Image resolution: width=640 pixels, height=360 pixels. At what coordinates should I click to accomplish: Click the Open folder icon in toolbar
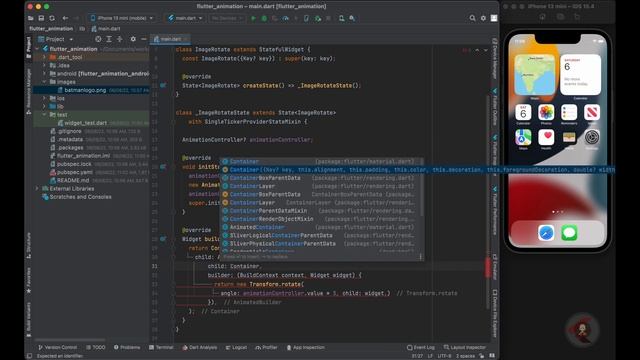(31, 18)
